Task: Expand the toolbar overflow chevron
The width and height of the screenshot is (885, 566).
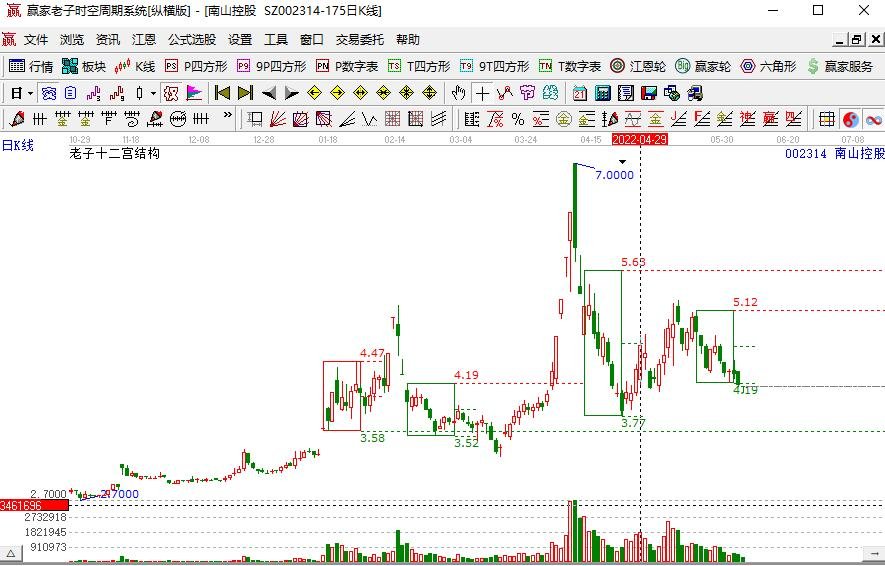Action: click(x=227, y=115)
